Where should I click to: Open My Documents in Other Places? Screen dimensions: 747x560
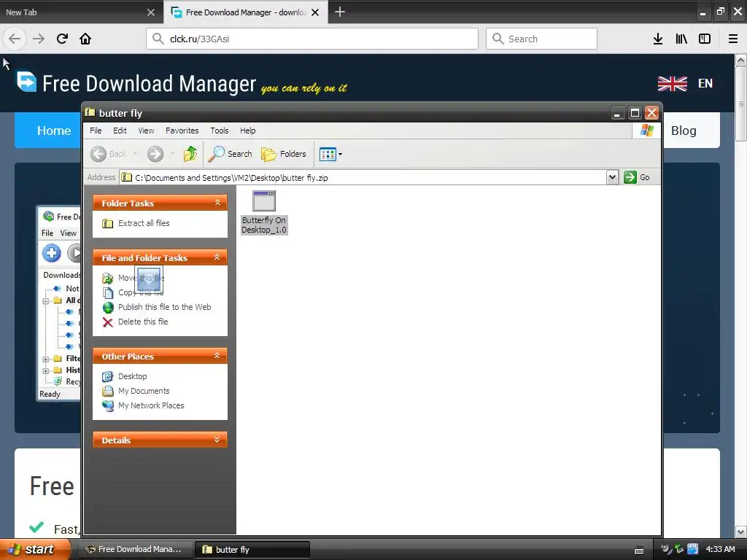coord(144,391)
